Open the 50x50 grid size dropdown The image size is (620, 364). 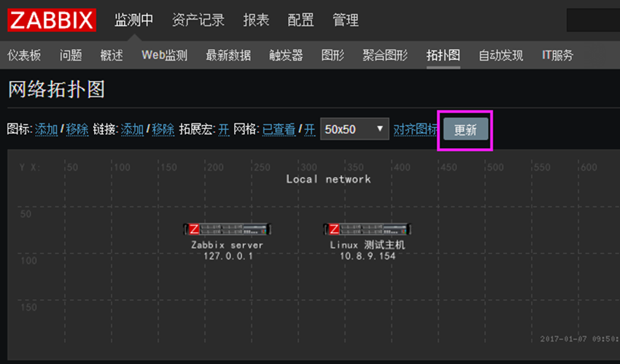(x=354, y=129)
